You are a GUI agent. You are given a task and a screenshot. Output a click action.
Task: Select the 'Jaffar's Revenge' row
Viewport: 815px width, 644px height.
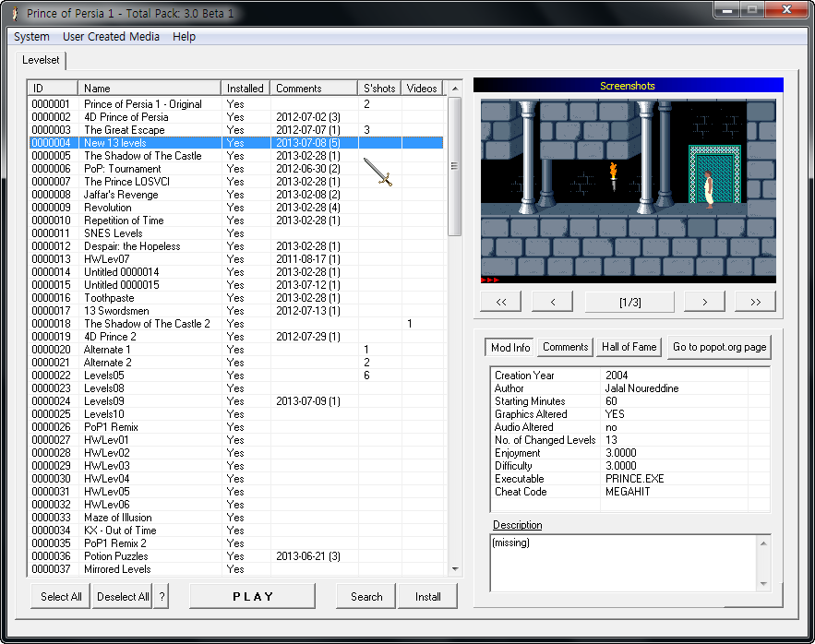[236, 195]
